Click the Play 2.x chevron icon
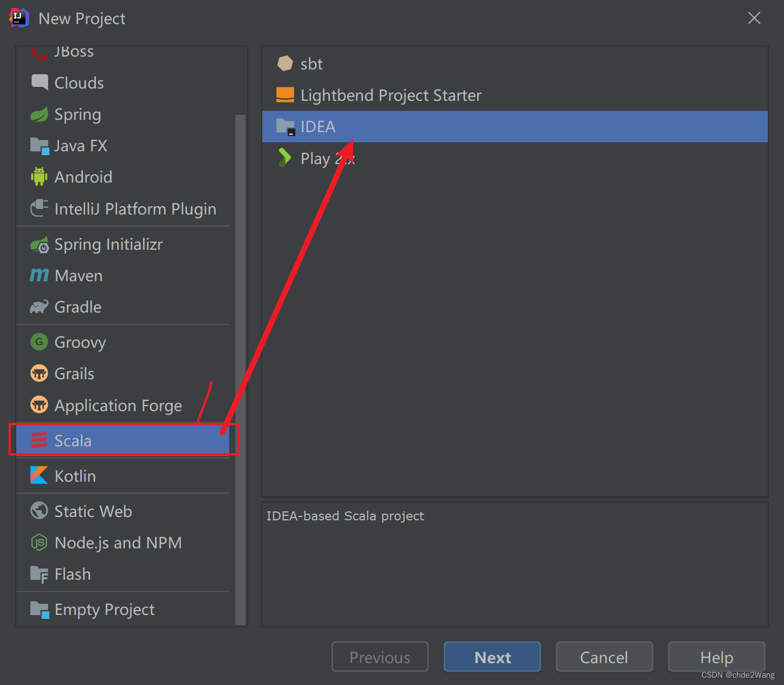Viewport: 784px width, 685px height. [x=285, y=158]
